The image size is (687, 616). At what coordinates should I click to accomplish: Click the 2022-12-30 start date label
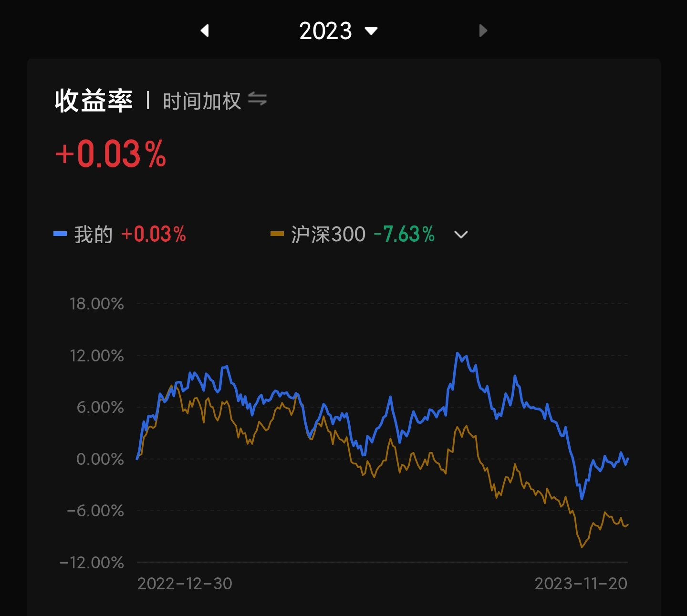click(x=185, y=584)
